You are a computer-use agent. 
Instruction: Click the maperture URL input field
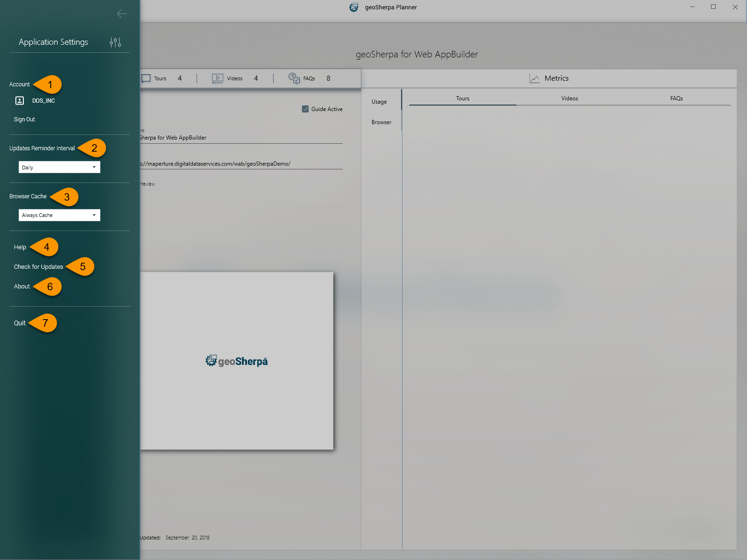click(x=241, y=164)
